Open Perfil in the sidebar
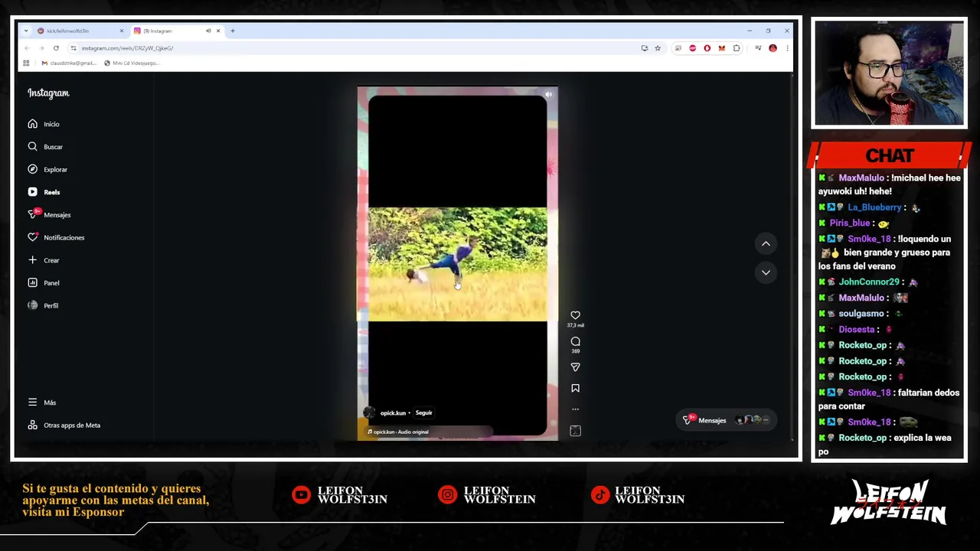980x551 pixels. pos(43,305)
